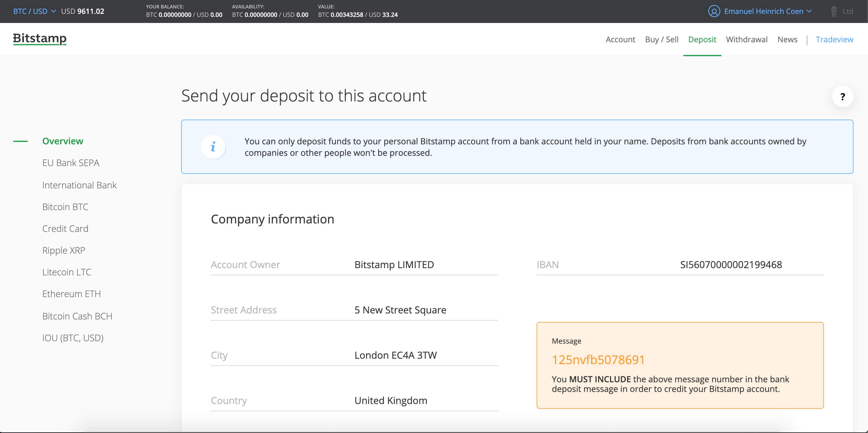This screenshot has height=433, width=868.
Task: Go to Buy / Sell page
Action: 662,40
